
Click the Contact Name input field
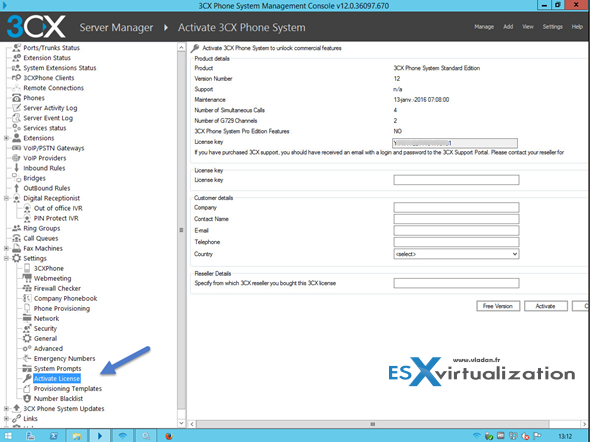click(456, 219)
